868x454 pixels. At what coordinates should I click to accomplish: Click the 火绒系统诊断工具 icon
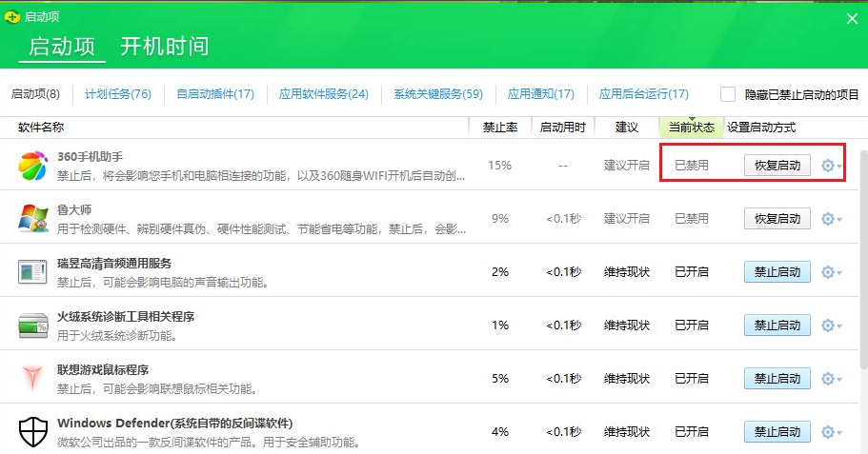33,326
